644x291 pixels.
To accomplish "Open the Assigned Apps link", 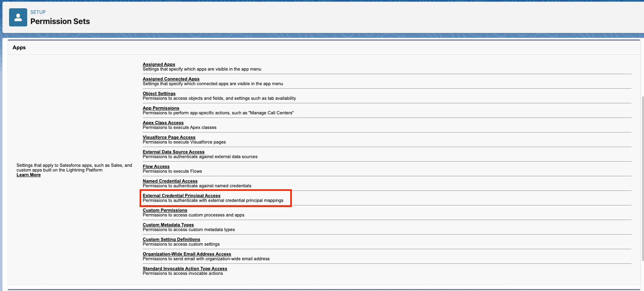I will (159, 64).
